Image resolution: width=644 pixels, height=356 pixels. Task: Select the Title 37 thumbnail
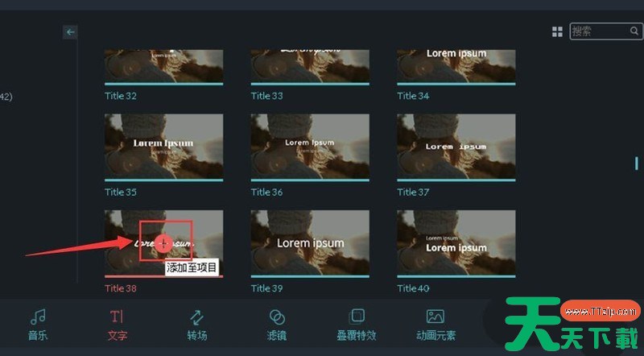point(456,146)
